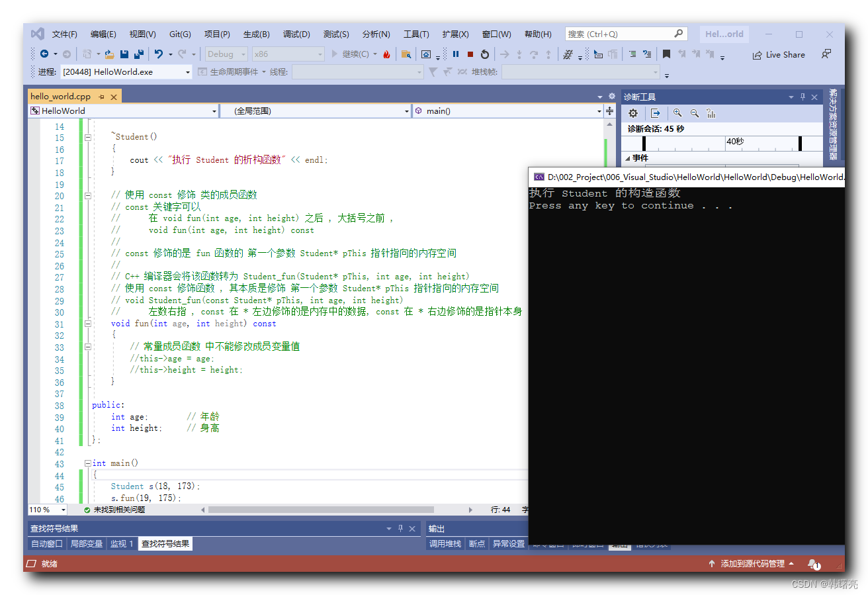Image resolution: width=868 pixels, height=595 pixels.
Task: Open the 调试(D) debug menu
Action: point(296,34)
